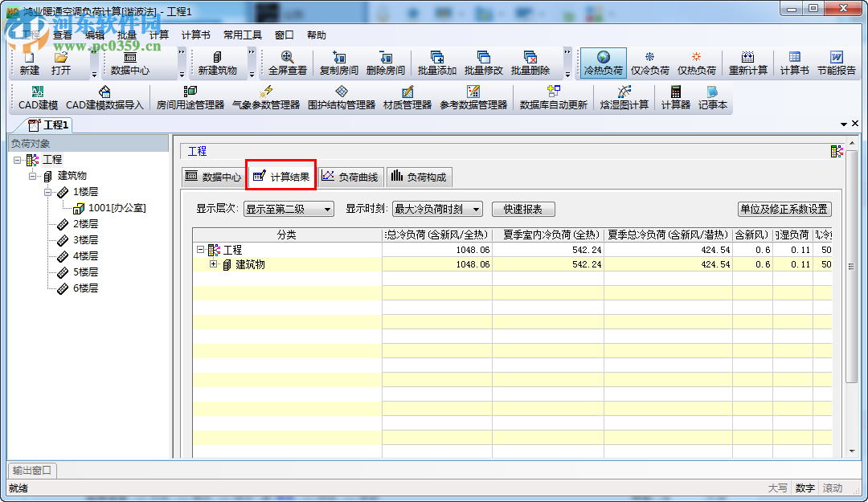Open 材质管理器
Image resolution: width=868 pixels, height=502 pixels.
coord(407,98)
